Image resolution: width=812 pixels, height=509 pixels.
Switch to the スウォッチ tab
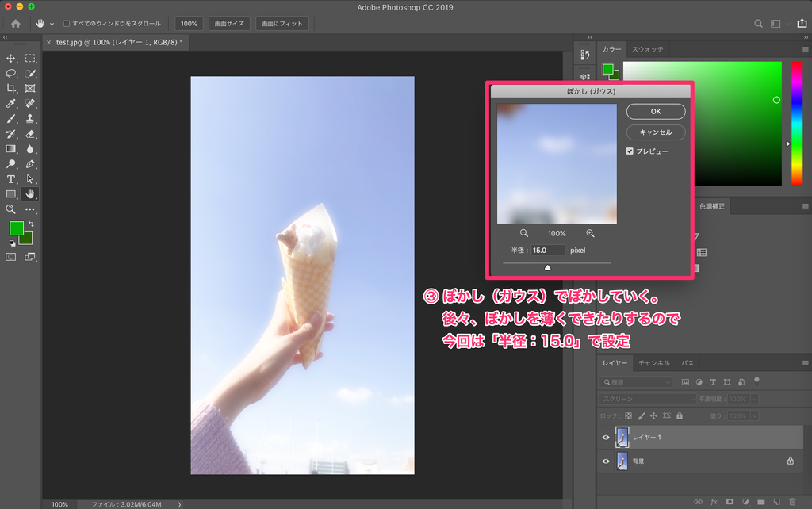point(647,49)
